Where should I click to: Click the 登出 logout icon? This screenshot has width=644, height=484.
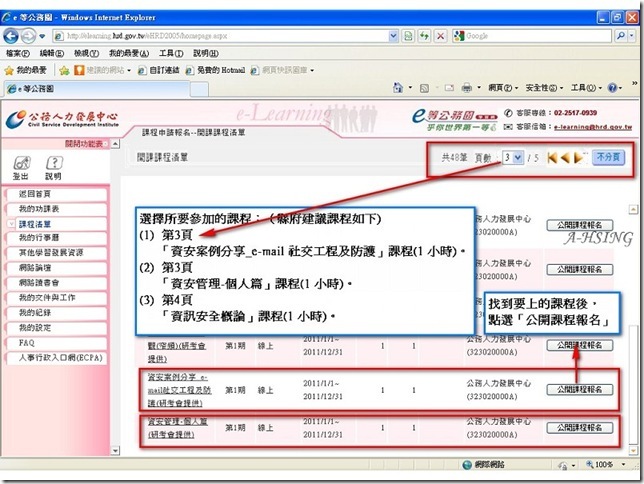22,168
